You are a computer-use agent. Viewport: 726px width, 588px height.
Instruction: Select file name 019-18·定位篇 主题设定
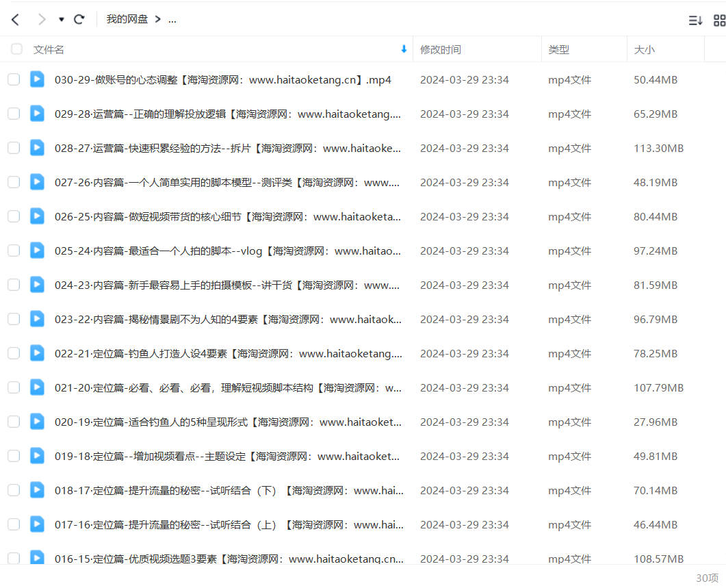point(227,457)
